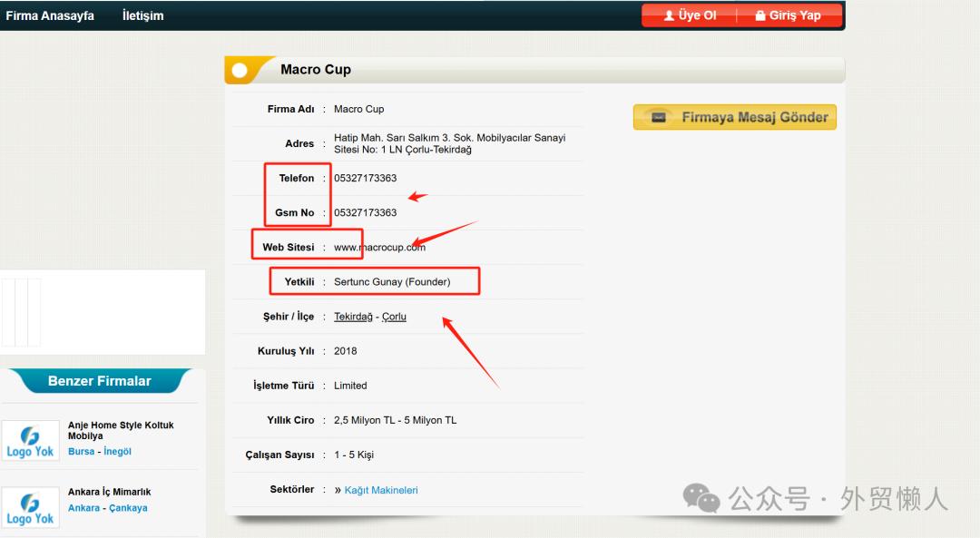The image size is (980, 538).
Task: Click the lock icon beside Giriş Yap
Action: (x=760, y=15)
